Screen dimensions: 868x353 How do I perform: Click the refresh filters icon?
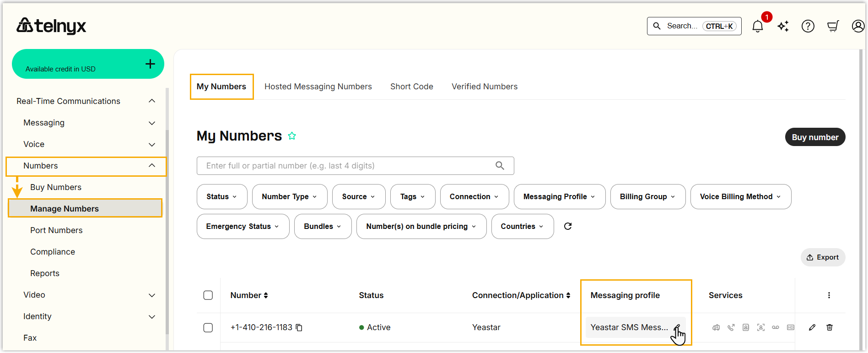coord(568,226)
